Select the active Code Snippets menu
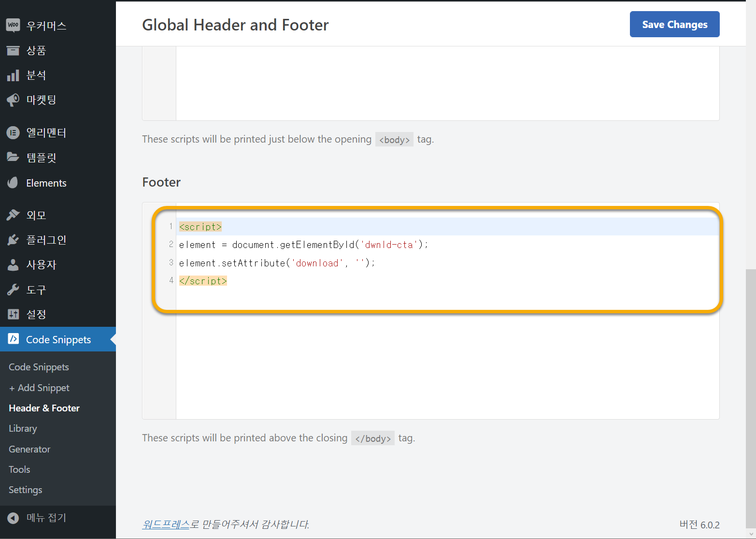Viewport: 756px width, 539px height. [x=58, y=339]
